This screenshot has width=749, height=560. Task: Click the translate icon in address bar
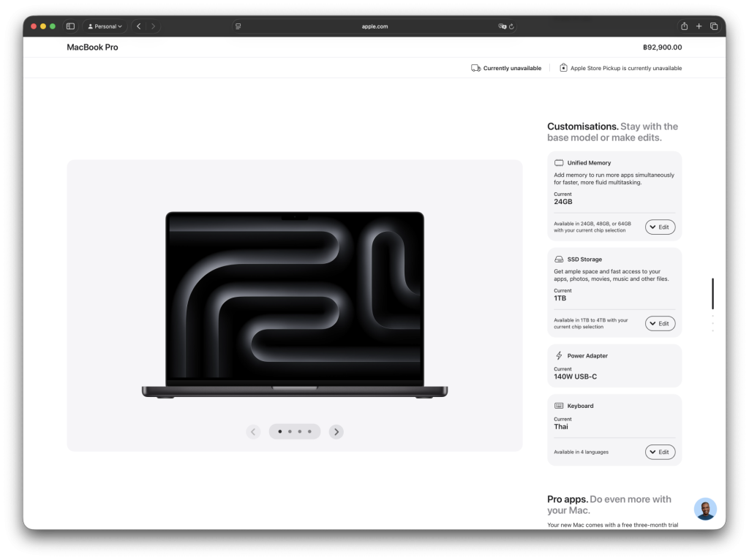tap(502, 26)
